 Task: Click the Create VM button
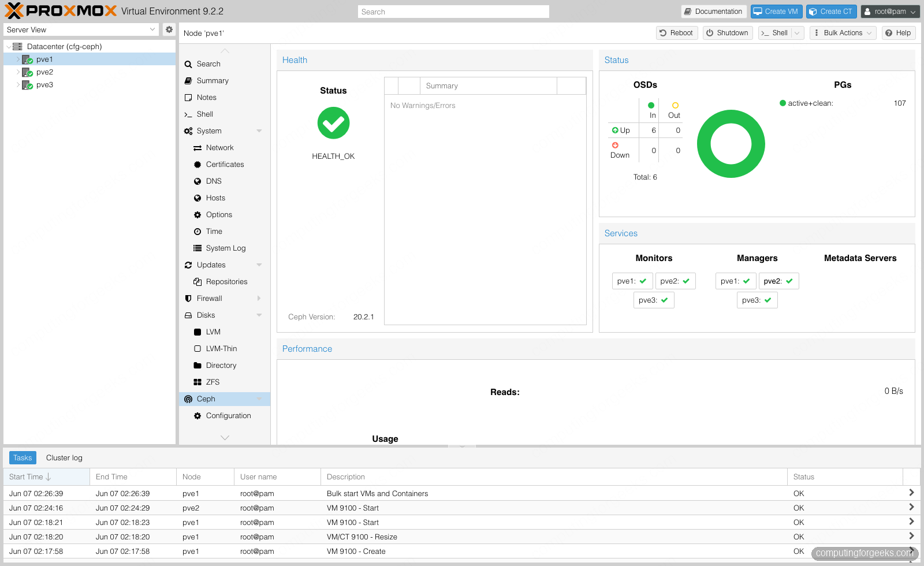(776, 12)
